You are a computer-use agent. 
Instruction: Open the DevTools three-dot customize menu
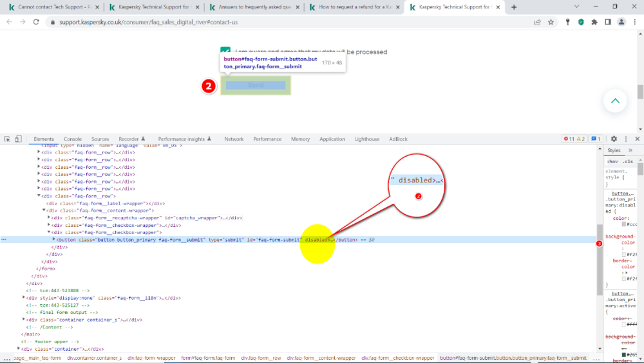[626, 139]
